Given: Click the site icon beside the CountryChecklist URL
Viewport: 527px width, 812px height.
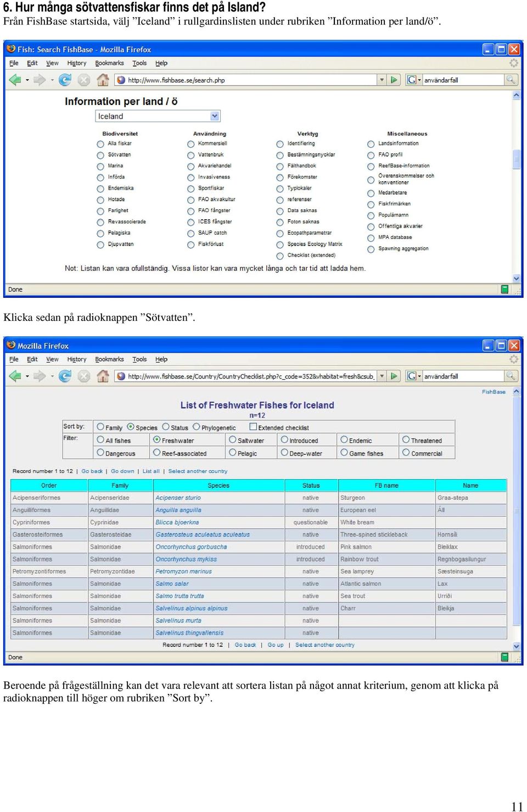Looking at the screenshot, I should click(121, 376).
